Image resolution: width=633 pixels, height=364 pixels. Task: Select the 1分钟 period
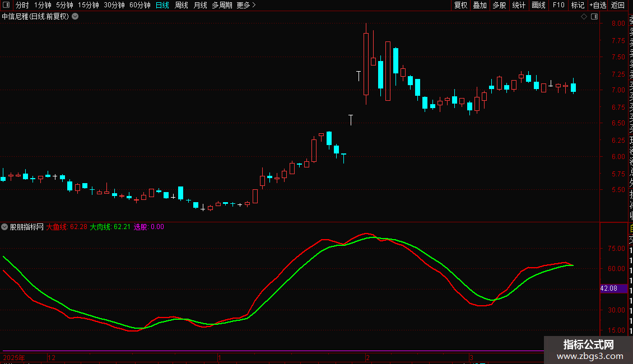[43, 5]
